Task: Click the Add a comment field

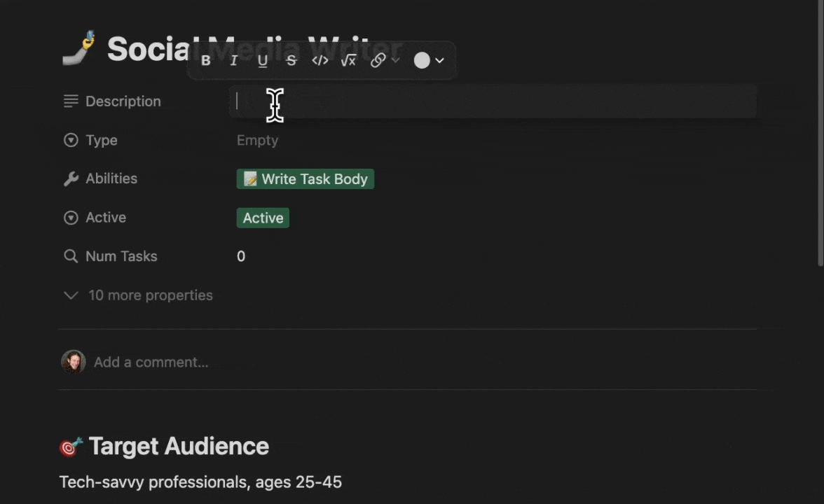Action: (151, 362)
